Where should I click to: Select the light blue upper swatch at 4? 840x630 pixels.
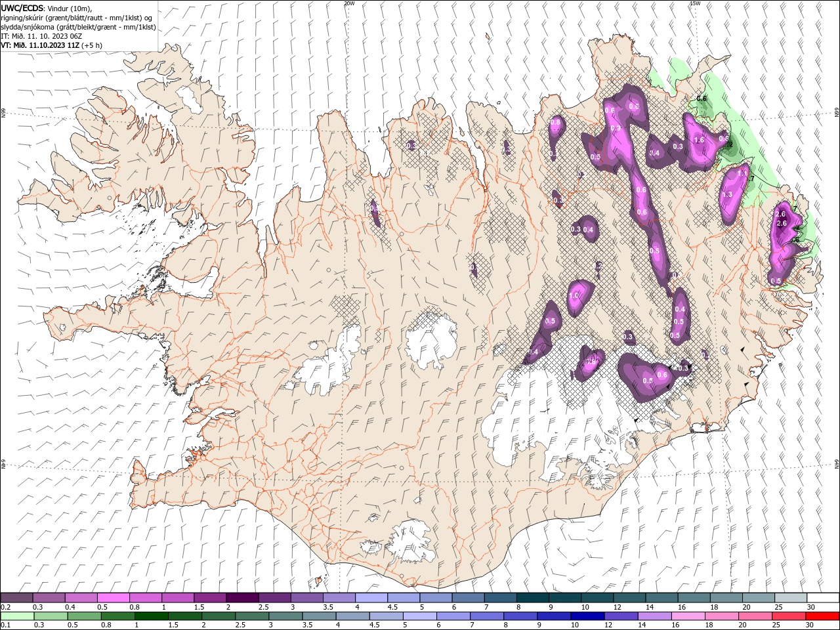pos(371,598)
